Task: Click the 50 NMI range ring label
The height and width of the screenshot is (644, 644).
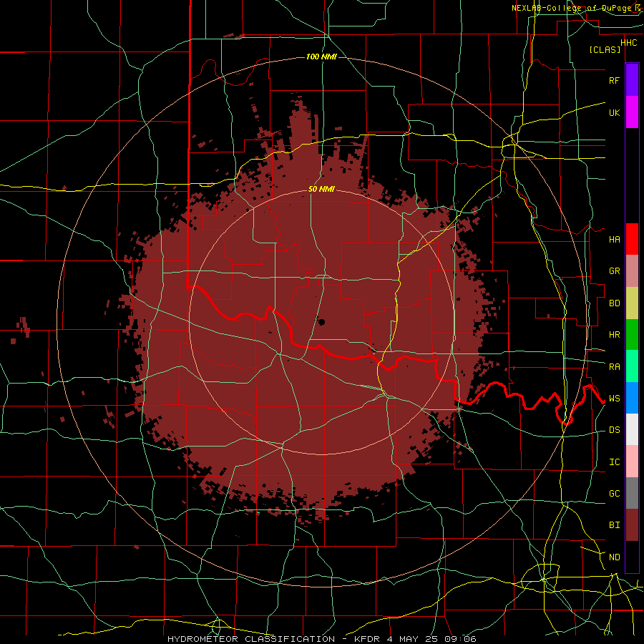Action: pyautogui.click(x=321, y=189)
